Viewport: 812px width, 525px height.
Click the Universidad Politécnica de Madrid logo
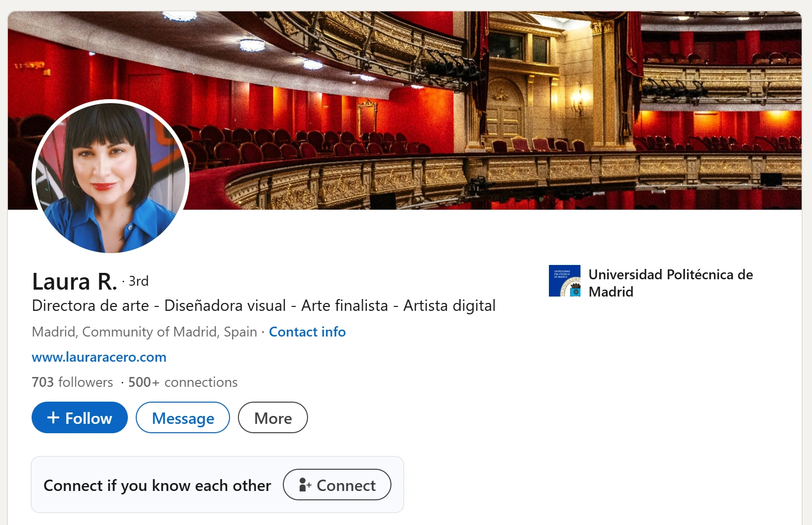click(x=564, y=281)
